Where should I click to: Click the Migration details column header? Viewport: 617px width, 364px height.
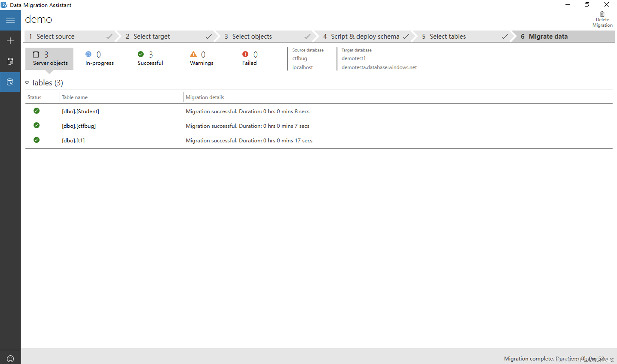[205, 97]
